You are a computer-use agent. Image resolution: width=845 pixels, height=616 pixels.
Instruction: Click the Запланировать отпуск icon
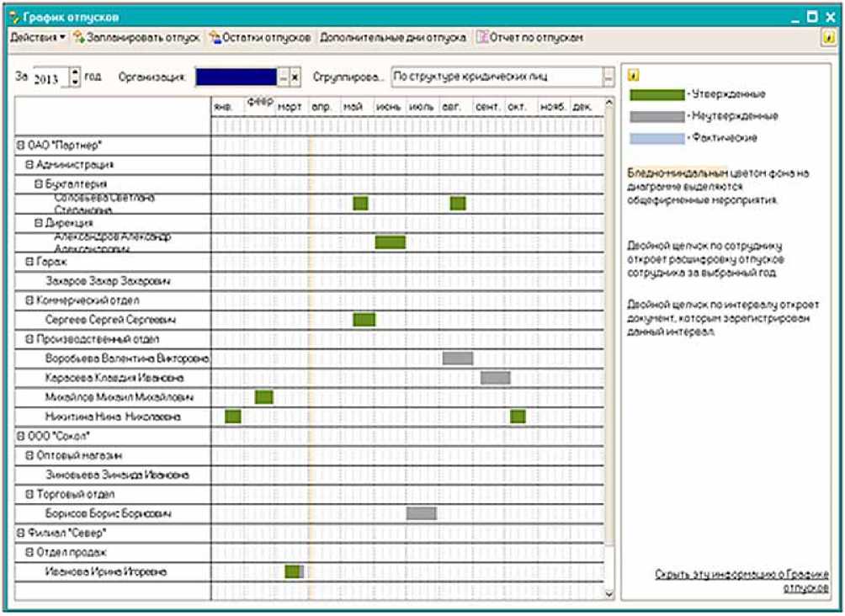[79, 37]
